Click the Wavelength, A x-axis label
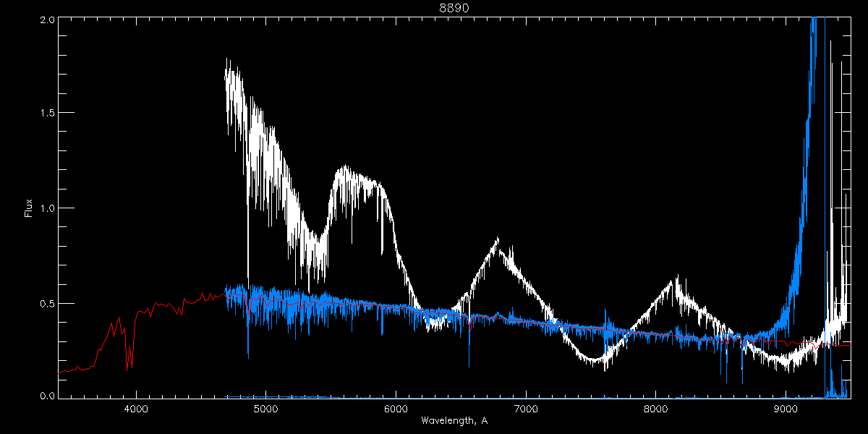Screen dimensions: 868x434 click(454, 421)
